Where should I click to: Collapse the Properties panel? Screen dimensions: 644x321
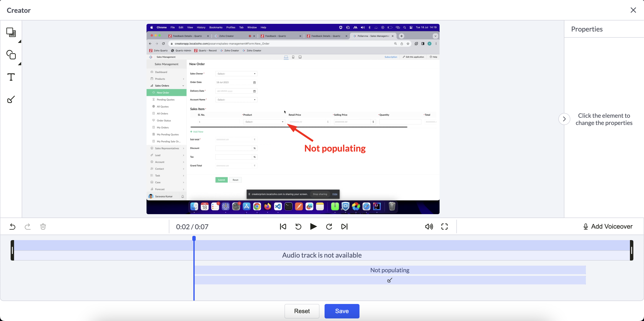click(x=564, y=119)
